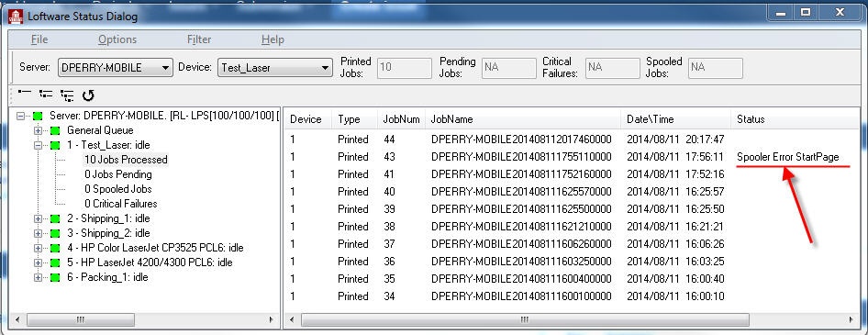The height and width of the screenshot is (335, 868).
Task: Expand the 5 - HP LaserJet 4200/4300 node
Action: pyautogui.click(x=39, y=262)
